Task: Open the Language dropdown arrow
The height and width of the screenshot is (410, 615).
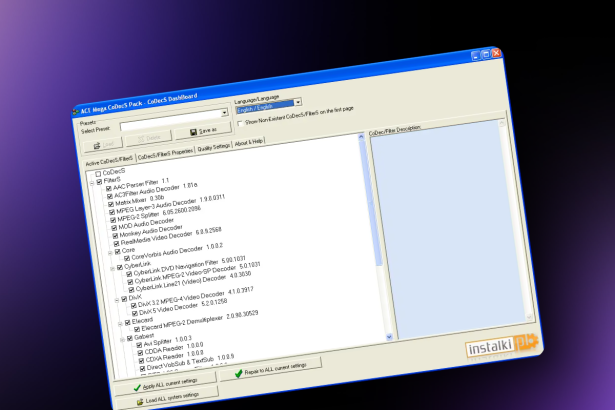Action: click(298, 102)
